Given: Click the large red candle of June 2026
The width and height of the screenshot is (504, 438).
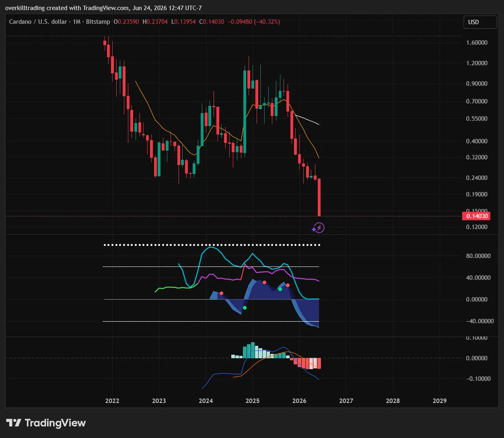Looking at the screenshot, I should [x=319, y=197].
